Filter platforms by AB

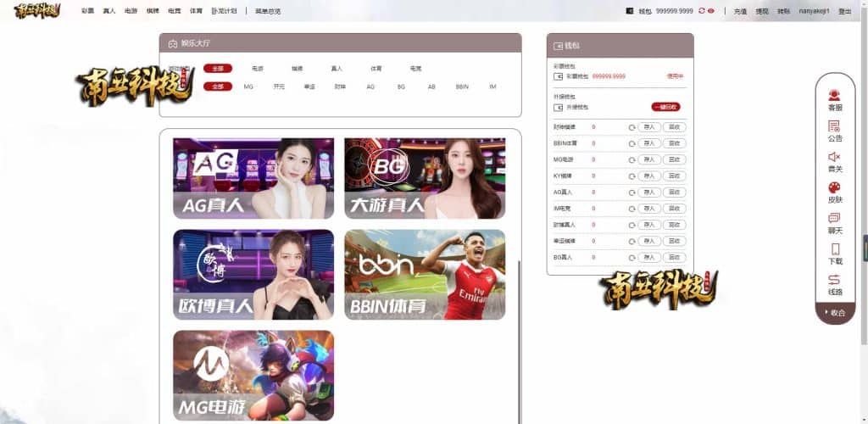tap(431, 86)
